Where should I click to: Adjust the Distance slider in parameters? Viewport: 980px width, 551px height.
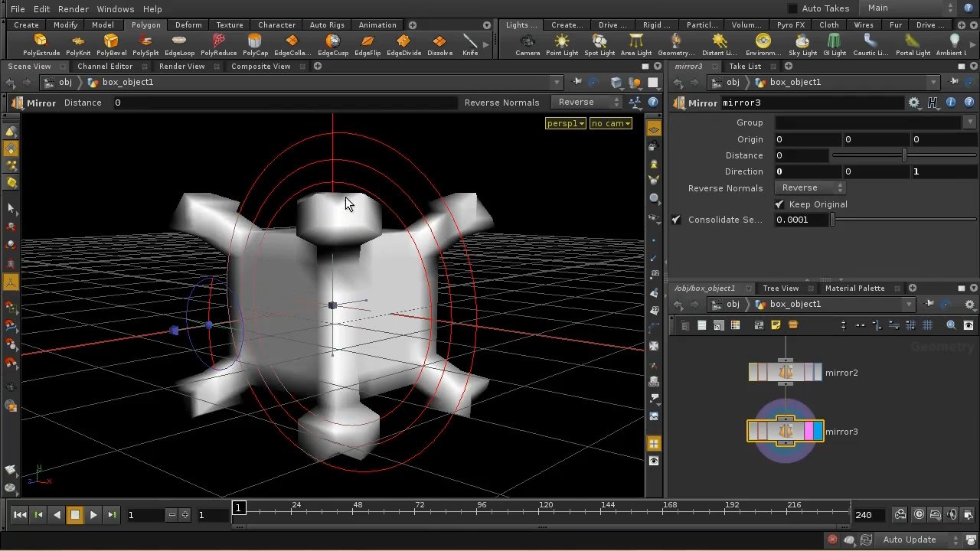click(x=903, y=155)
